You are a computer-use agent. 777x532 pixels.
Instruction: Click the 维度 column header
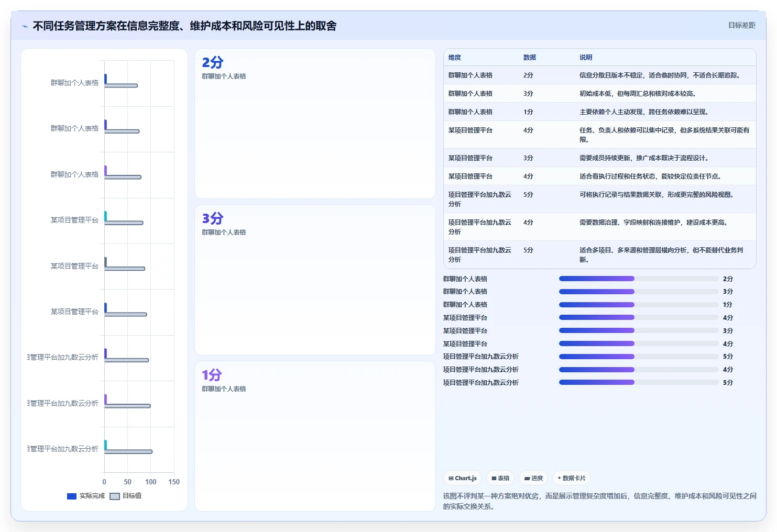[455, 58]
